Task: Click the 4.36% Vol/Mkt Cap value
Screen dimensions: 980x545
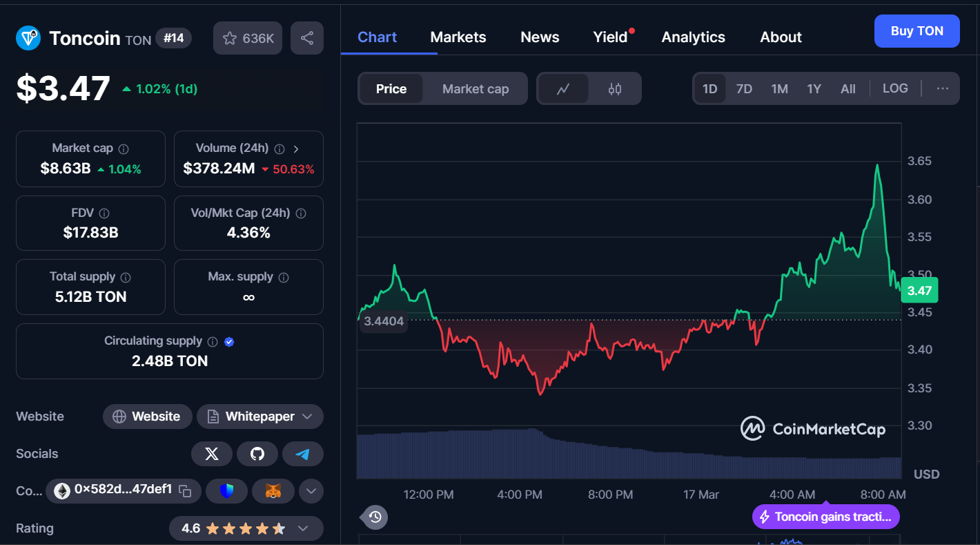Action: tap(248, 233)
